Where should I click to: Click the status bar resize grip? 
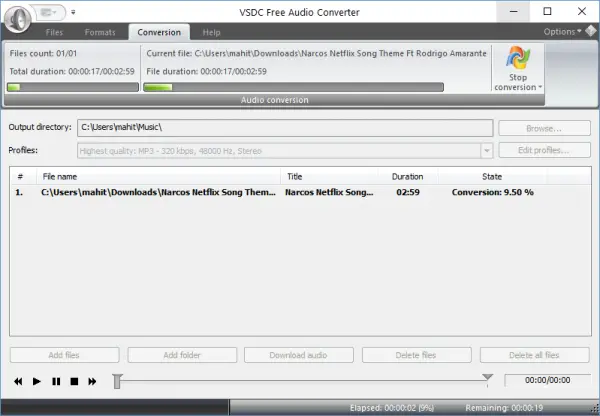click(595, 410)
